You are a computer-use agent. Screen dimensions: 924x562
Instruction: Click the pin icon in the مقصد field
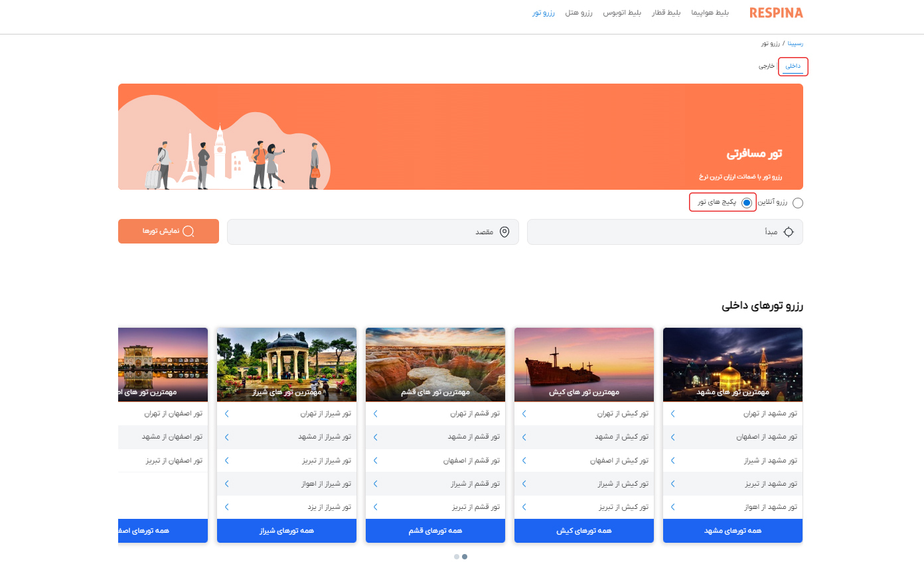click(504, 232)
